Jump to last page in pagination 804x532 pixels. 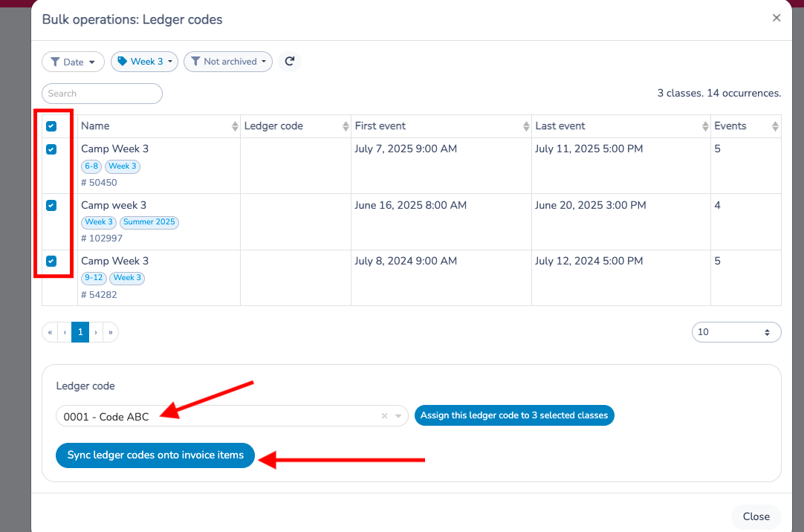click(x=111, y=332)
